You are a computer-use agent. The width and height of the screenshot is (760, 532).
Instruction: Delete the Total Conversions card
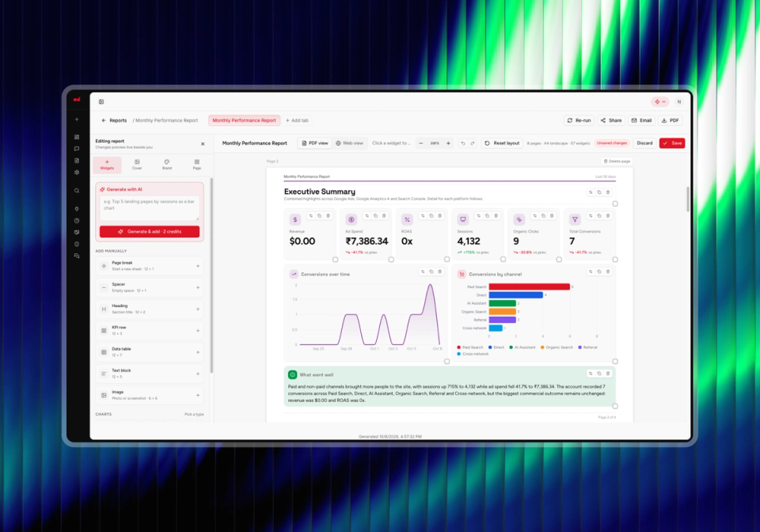point(608,216)
